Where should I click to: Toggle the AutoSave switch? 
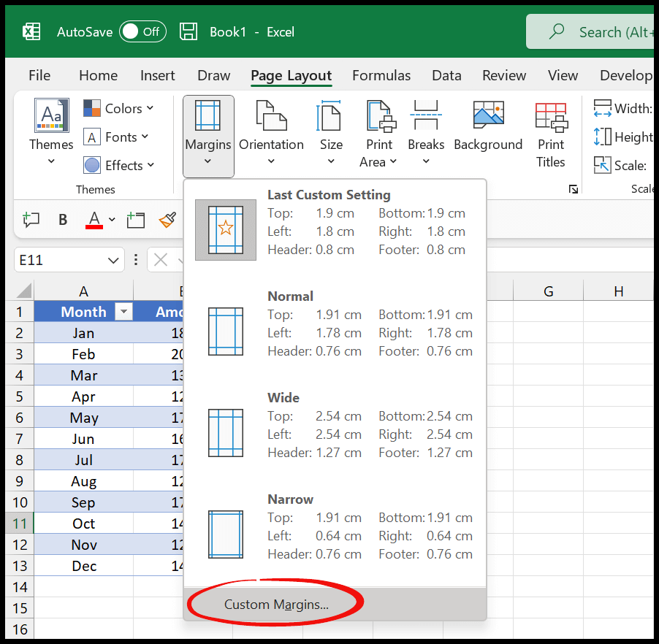(x=142, y=32)
